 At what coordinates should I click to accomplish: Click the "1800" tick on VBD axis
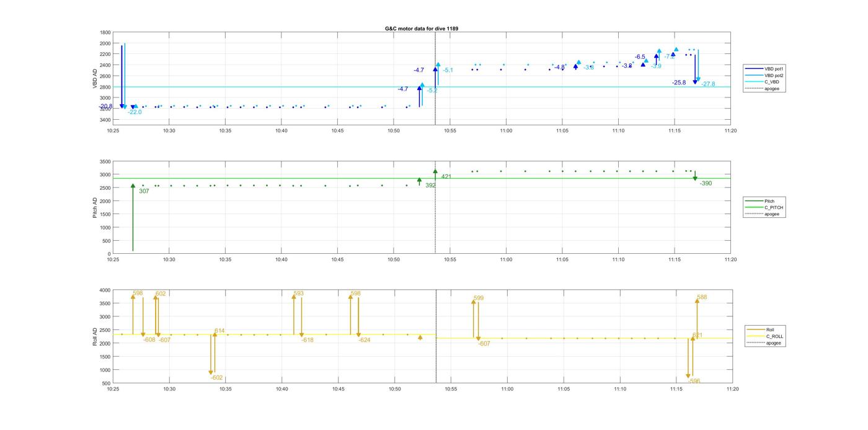(105, 32)
